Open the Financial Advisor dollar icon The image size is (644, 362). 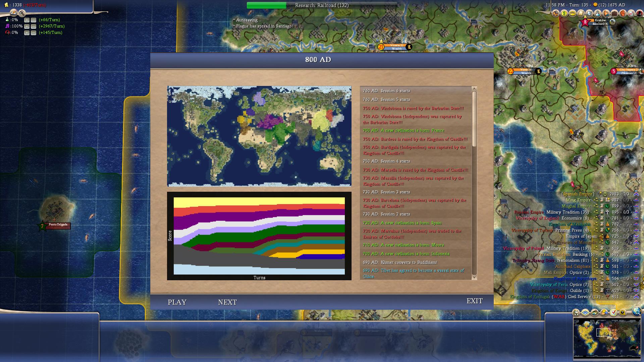[x=564, y=13]
